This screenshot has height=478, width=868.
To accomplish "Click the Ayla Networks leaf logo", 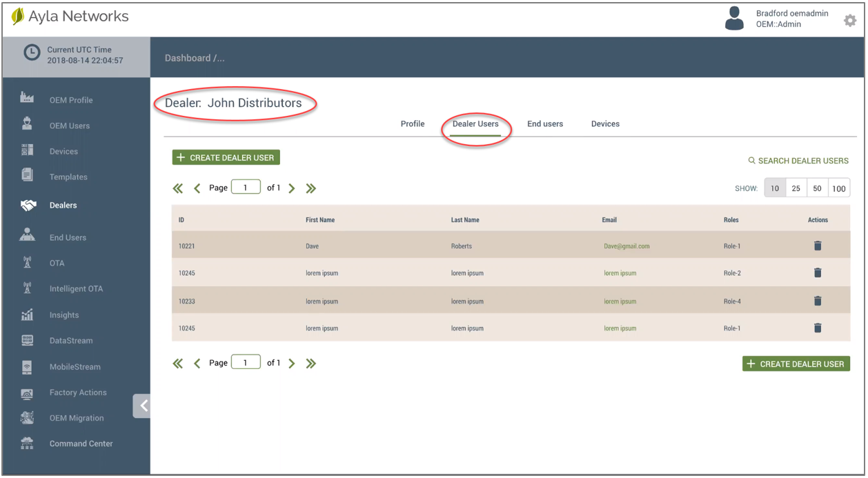I will 18,17.
